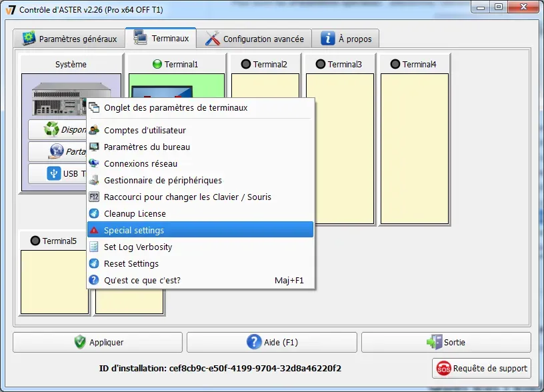Click the Comptes d'utilisateur users icon
The width and height of the screenshot is (544, 392).
coord(94,130)
